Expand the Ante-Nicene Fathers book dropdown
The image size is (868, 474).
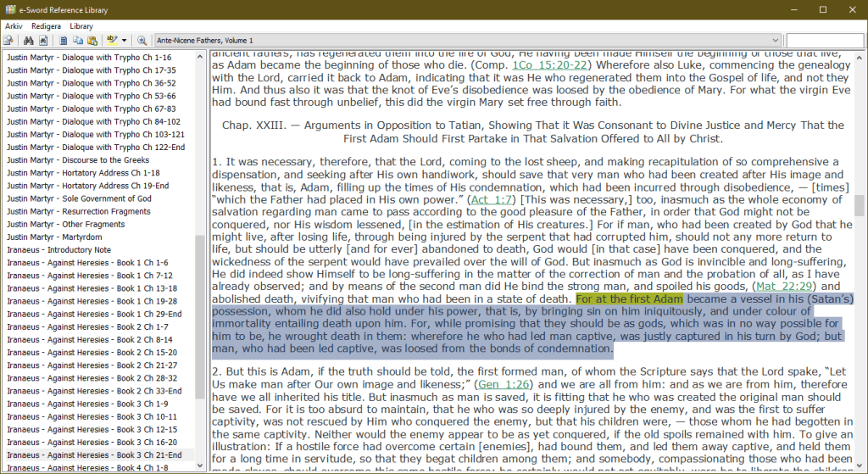coord(776,40)
